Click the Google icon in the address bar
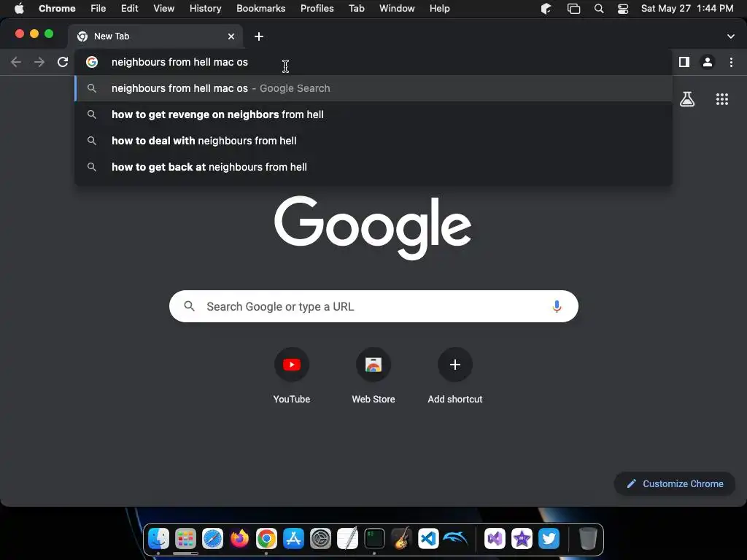The image size is (747, 560). [x=92, y=62]
